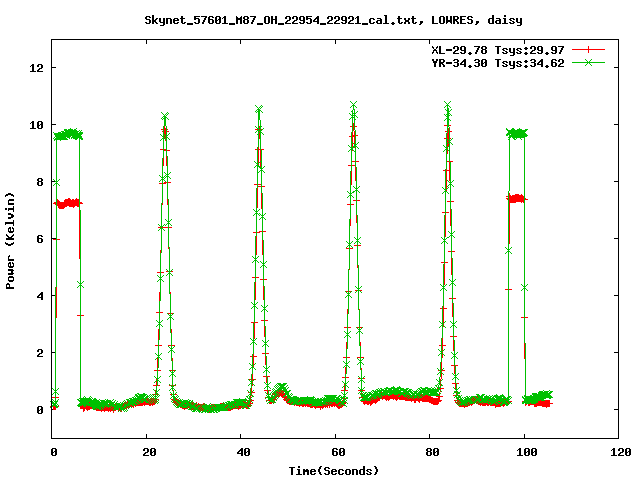Click green peak near 64 seconds

pos(353,105)
